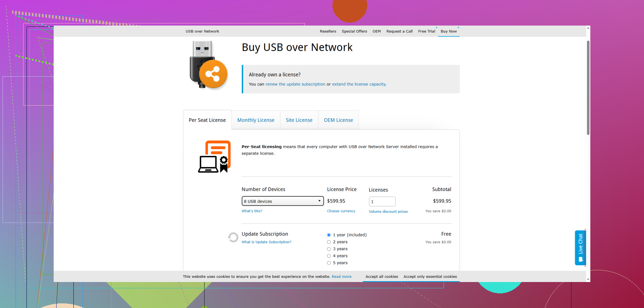Click the USB over Network header title

203,31
